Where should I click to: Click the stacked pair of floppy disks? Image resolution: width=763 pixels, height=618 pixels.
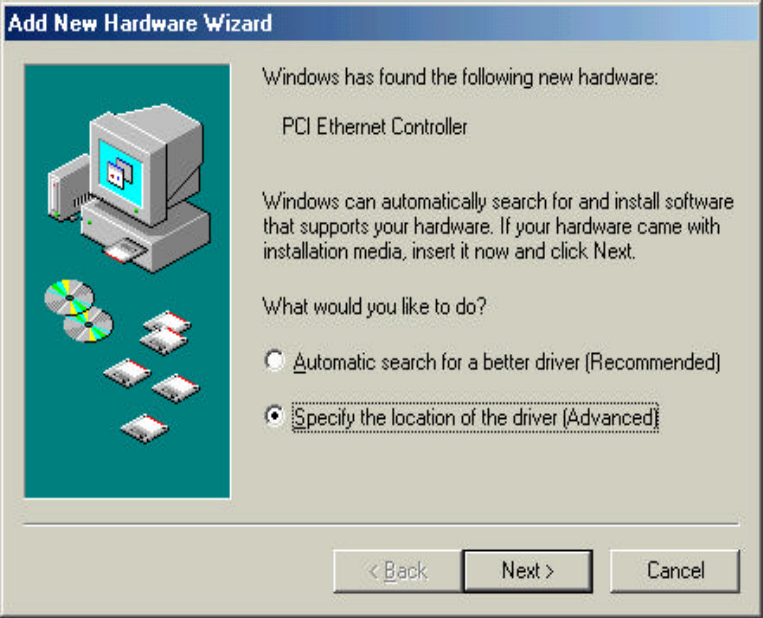pyautogui.click(x=165, y=332)
